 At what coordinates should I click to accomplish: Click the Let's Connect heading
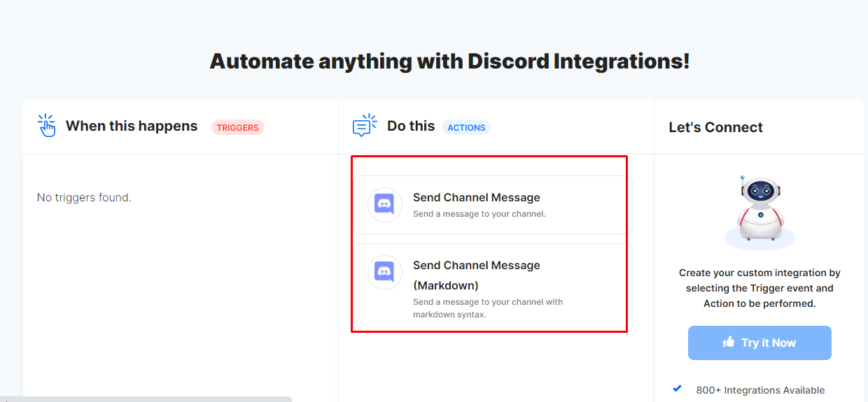(x=715, y=127)
